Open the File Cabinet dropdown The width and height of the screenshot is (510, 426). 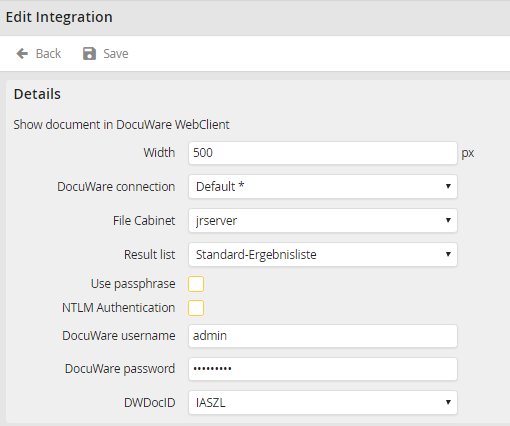click(323, 221)
